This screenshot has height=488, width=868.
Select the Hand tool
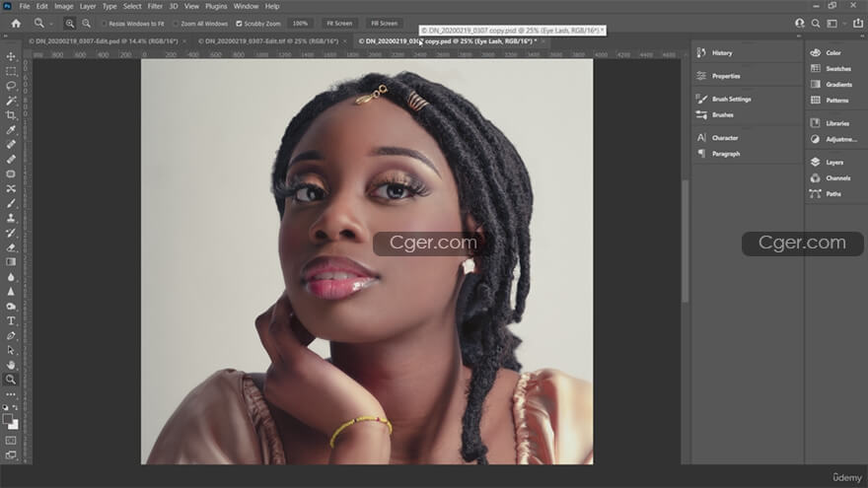point(11,365)
